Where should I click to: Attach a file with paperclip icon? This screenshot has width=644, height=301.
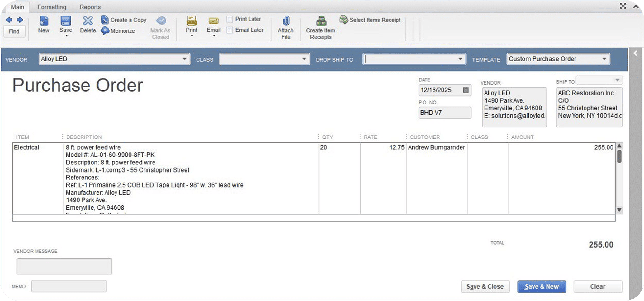tap(286, 21)
